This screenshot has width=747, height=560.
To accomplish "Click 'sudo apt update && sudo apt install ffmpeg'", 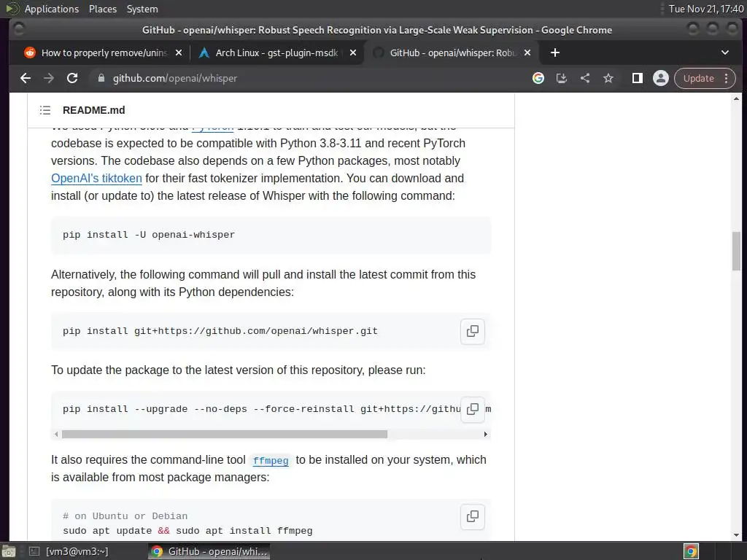I will point(187,531).
